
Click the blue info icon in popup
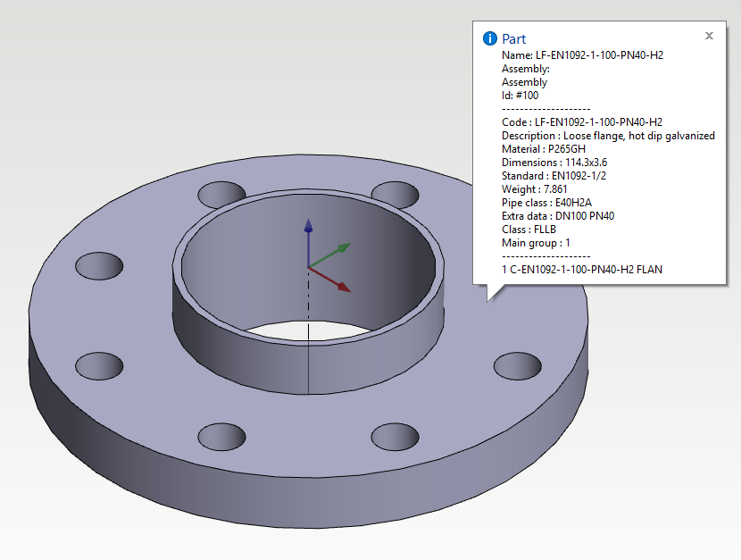489,38
